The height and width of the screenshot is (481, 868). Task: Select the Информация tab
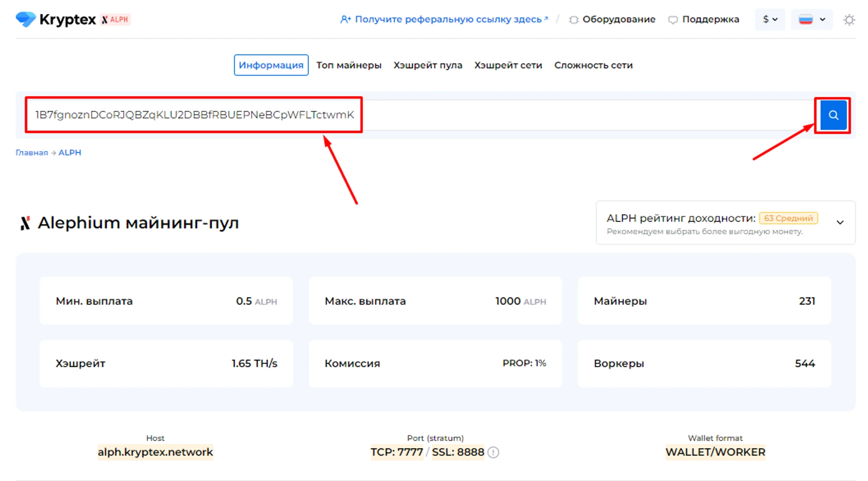271,65
